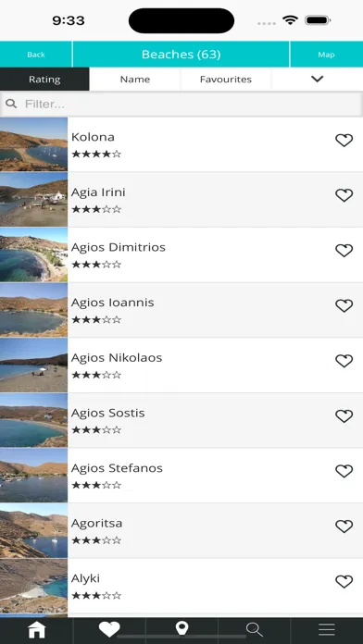363x644 pixels.
Task: Open the Map view button
Action: tap(326, 55)
